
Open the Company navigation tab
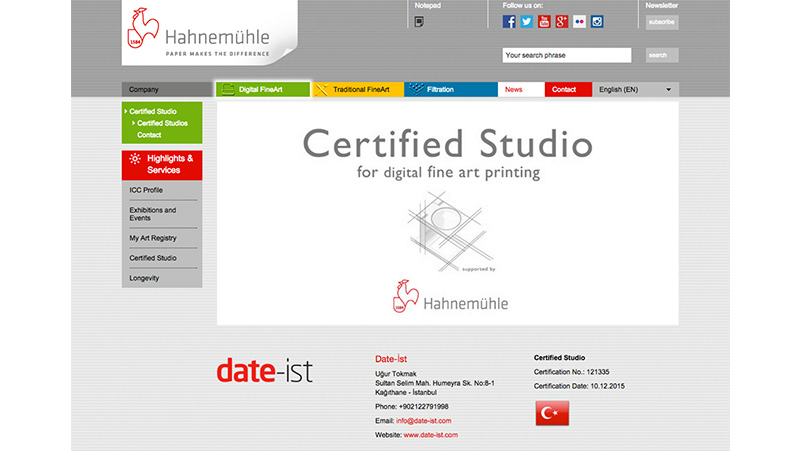coord(167,89)
